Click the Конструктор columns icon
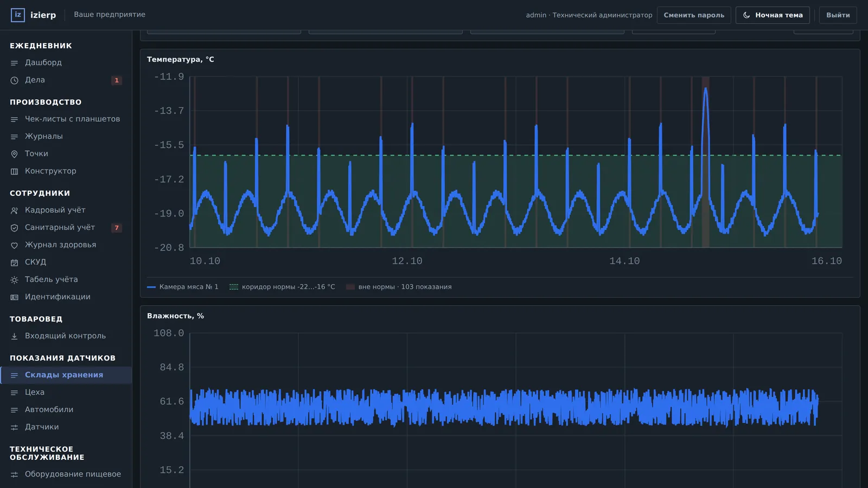 coord(15,171)
